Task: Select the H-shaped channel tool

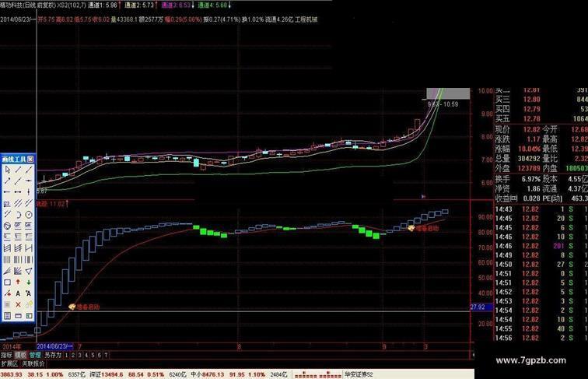Action: [x=29, y=248]
